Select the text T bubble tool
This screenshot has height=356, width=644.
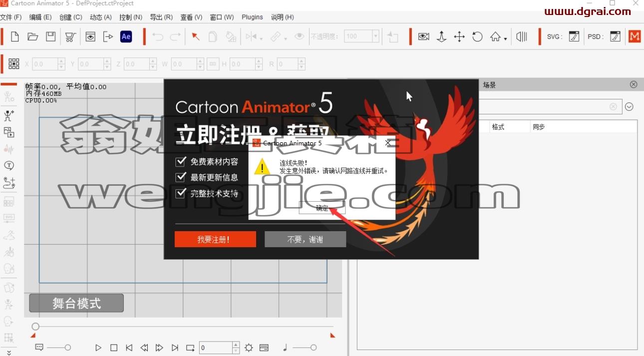pyautogui.click(x=9, y=165)
